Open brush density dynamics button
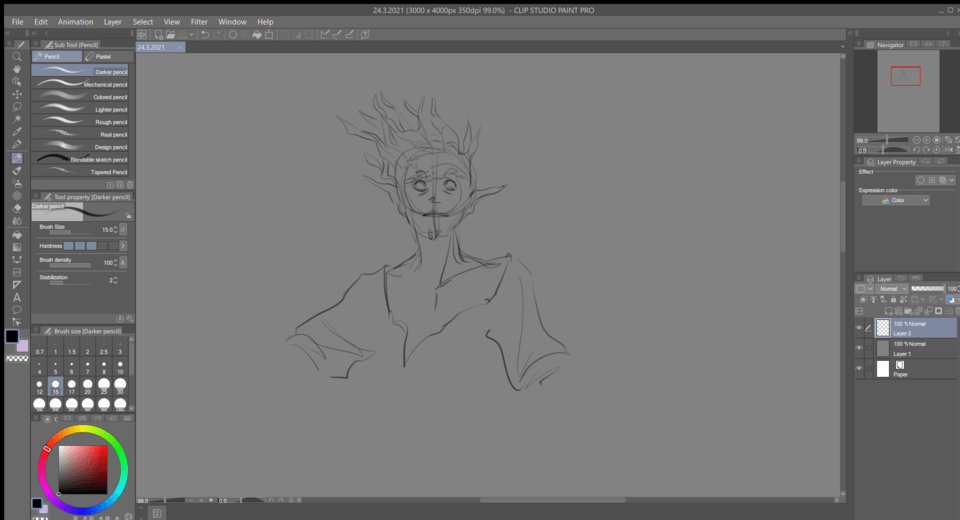 [123, 262]
